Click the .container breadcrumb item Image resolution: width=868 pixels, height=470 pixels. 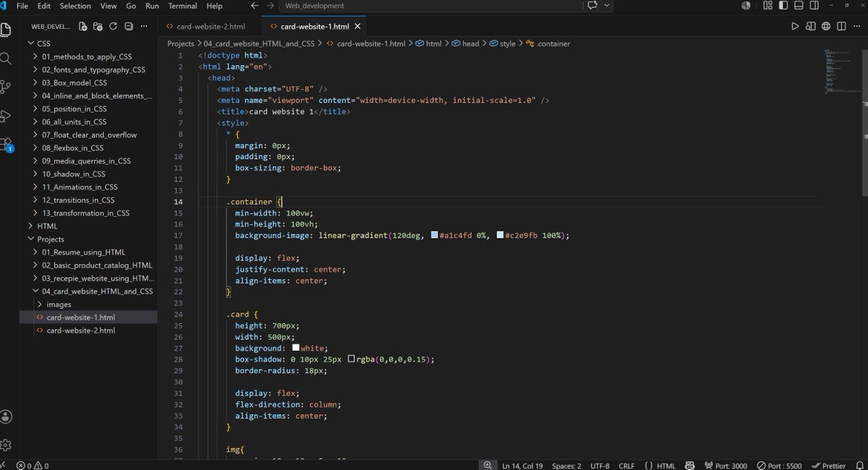point(548,43)
